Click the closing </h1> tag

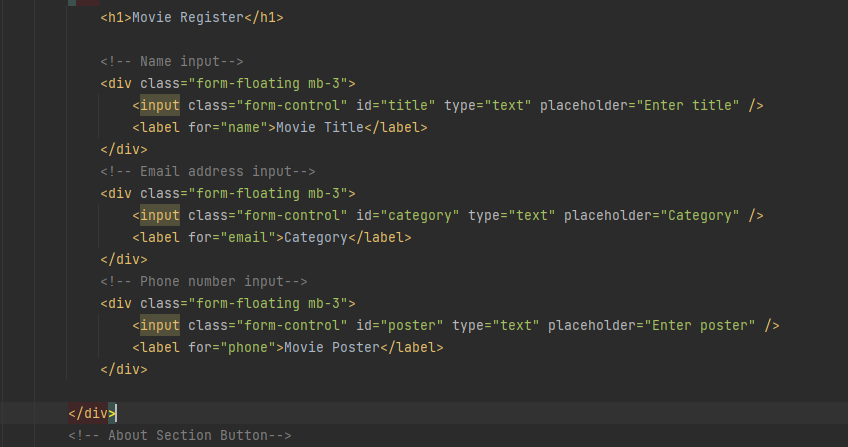point(264,17)
